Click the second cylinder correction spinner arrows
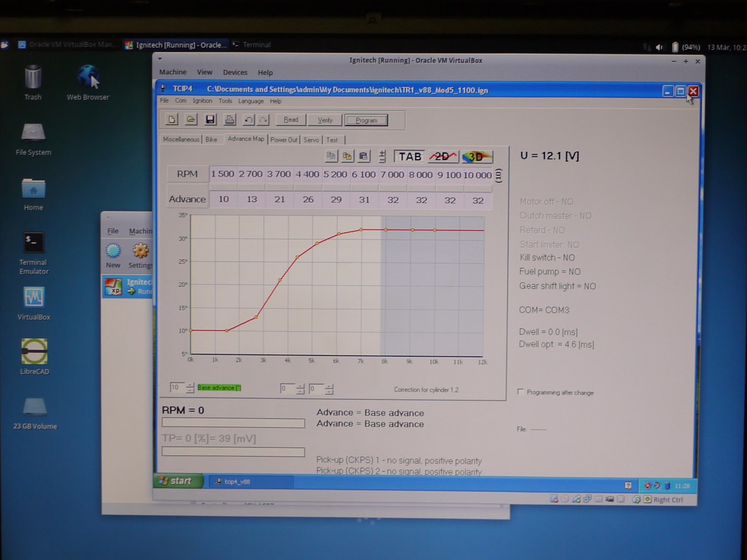747x560 pixels. (329, 389)
